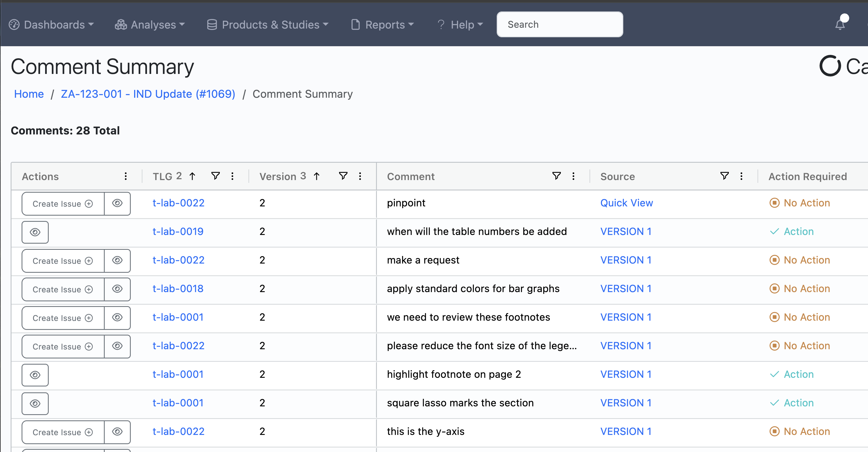Open t-lab-0022 in the 'y-axis' row
This screenshot has width=868, height=452.
pos(179,432)
